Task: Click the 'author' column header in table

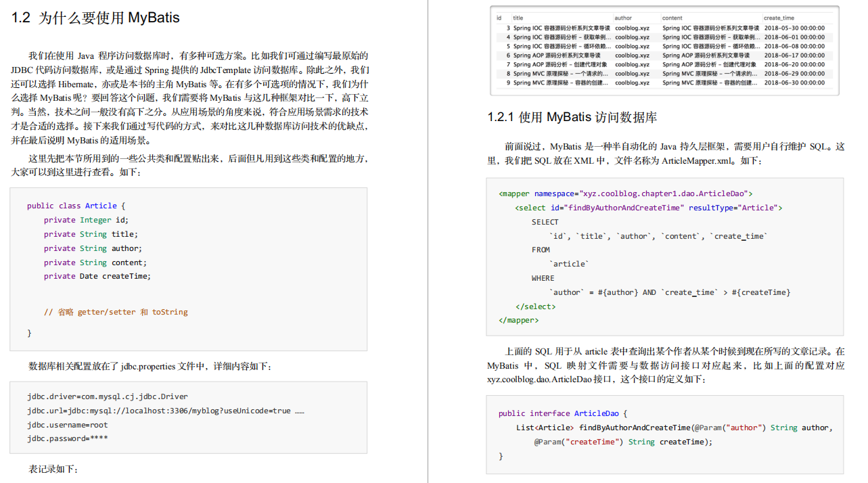Action: [623, 18]
